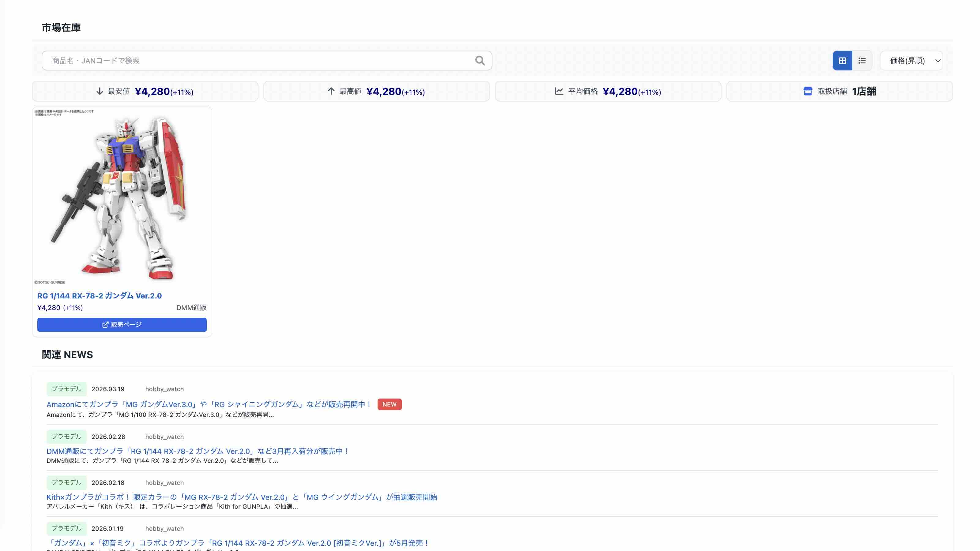This screenshot has height=551, width=980.
Task: Open the Amazonにてガンプラ MG ガンダムVer.3.0 news link
Action: (x=209, y=404)
